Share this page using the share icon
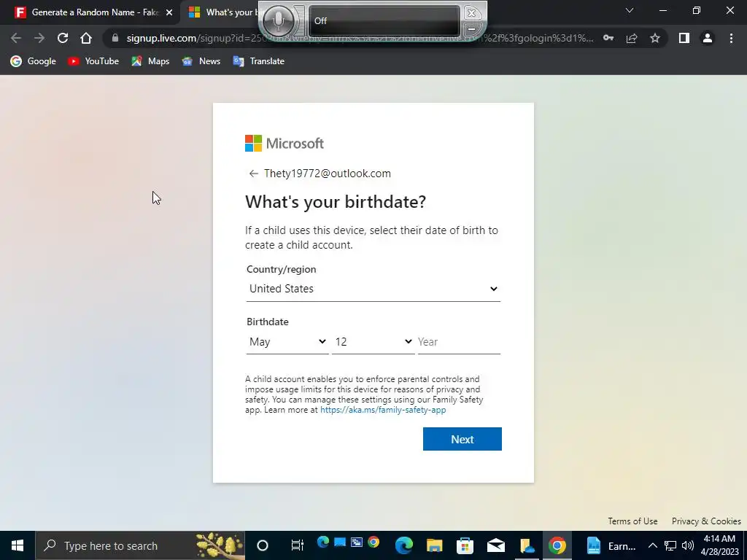The height and width of the screenshot is (560, 747). pyautogui.click(x=632, y=38)
